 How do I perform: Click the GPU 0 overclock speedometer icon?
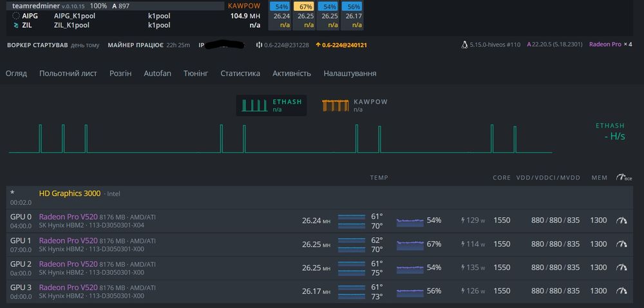[x=621, y=220]
